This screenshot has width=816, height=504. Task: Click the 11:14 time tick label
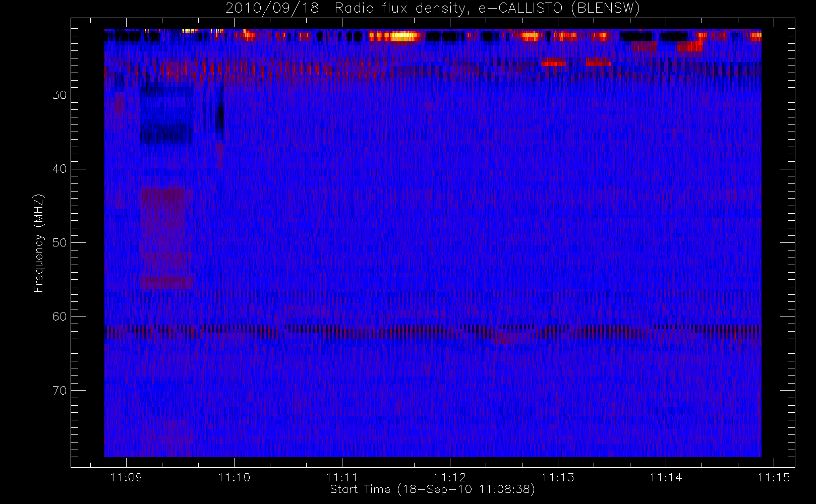[x=666, y=477]
